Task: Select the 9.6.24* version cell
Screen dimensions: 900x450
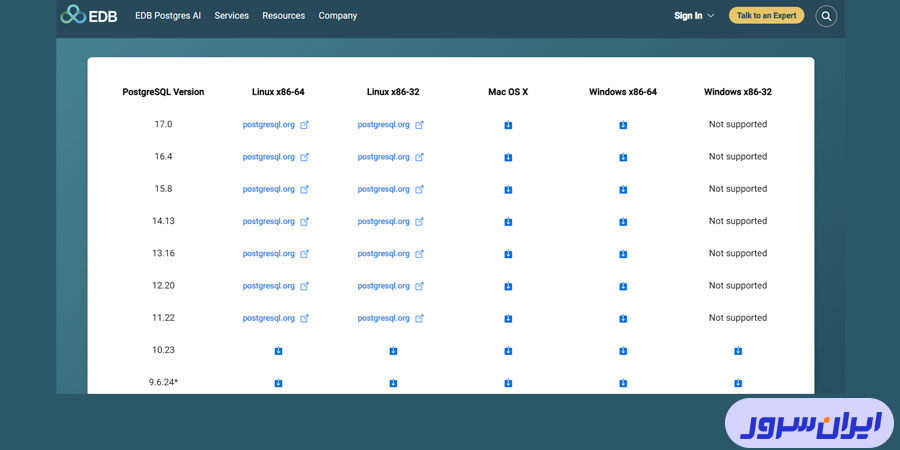Action: [x=164, y=382]
